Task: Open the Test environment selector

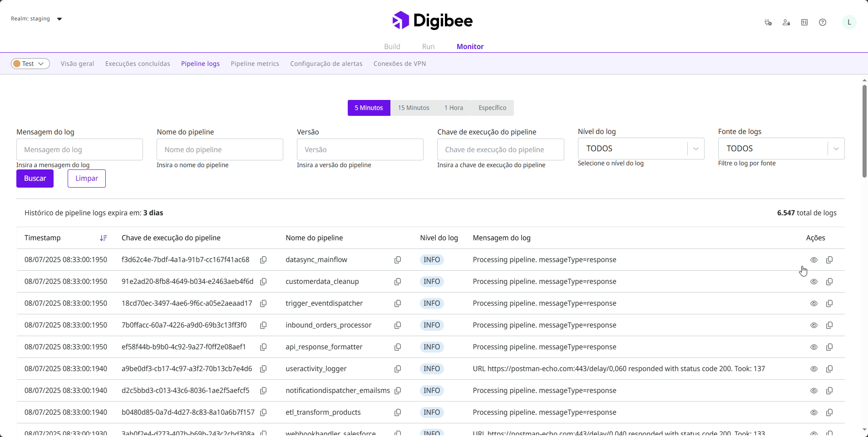Action: click(x=30, y=64)
